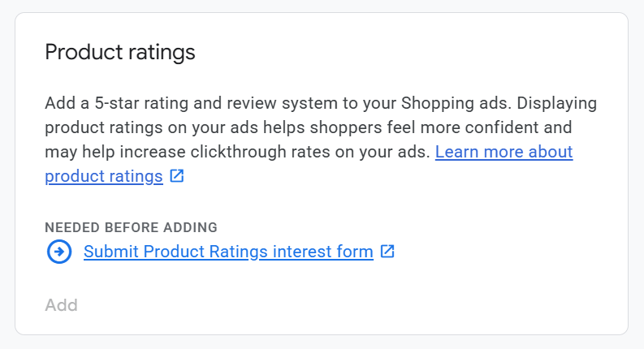Click the words 'Product Ratings' inside the Submit link
The image size is (644, 349).
(205, 252)
